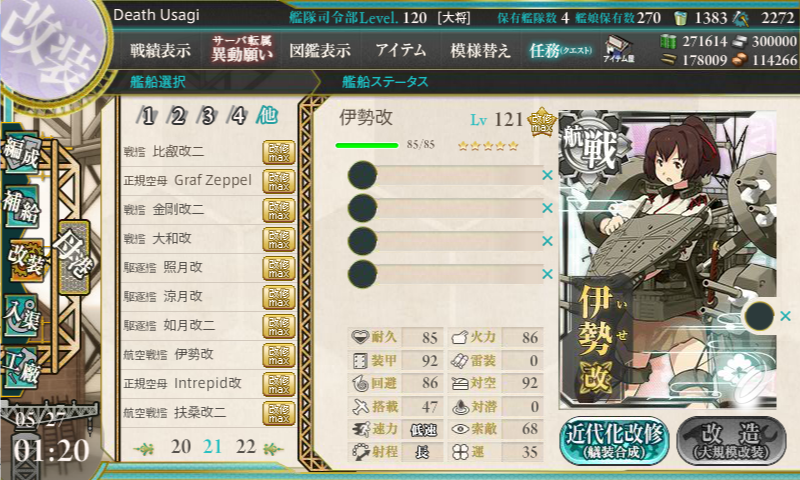Clear the extra slot X beside ship card
The height and width of the screenshot is (480, 800).
point(786,316)
